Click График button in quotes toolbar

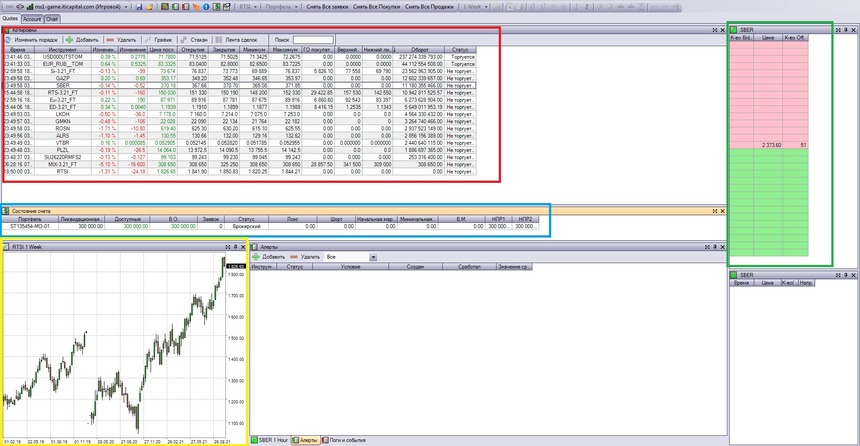click(159, 39)
